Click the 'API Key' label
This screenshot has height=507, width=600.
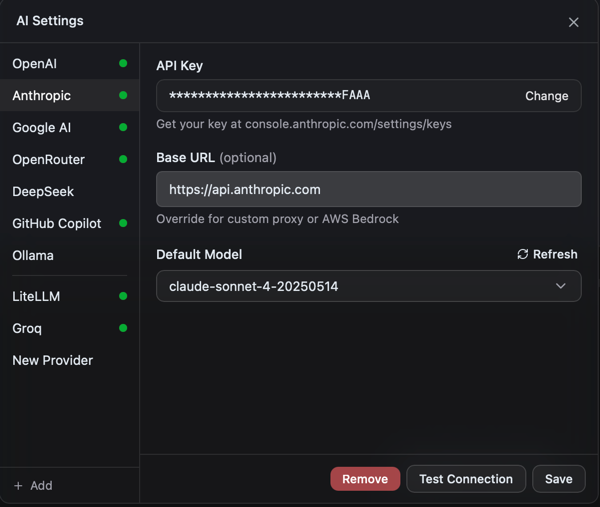click(179, 66)
